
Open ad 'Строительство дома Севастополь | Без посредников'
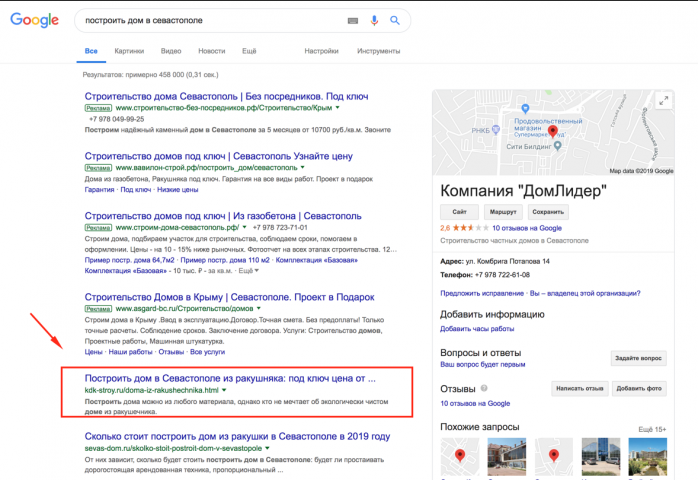click(x=227, y=96)
